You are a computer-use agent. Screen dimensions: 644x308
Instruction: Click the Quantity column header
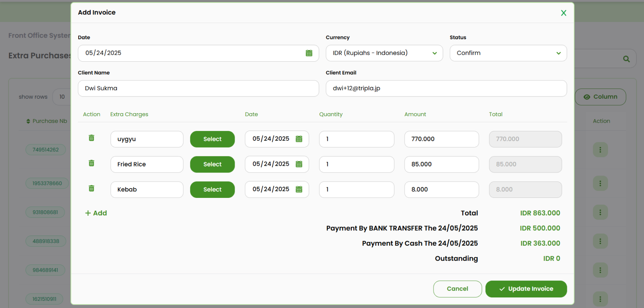(331, 114)
